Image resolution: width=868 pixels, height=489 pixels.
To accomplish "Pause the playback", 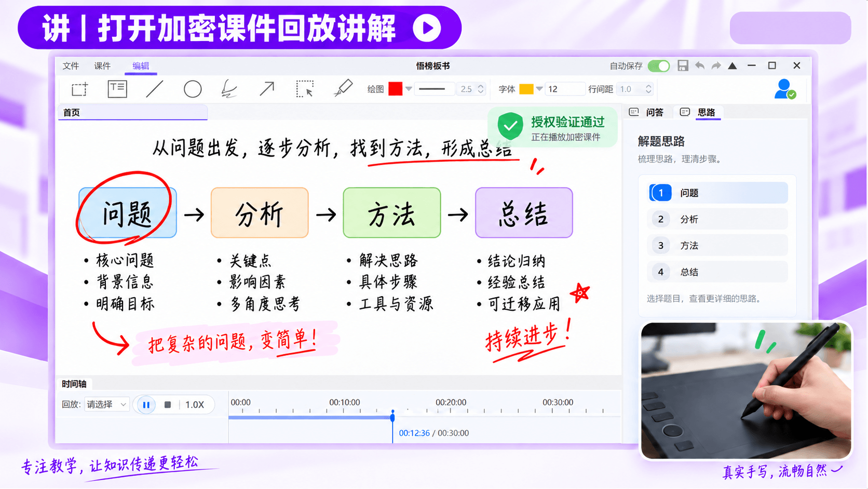I will click(146, 405).
